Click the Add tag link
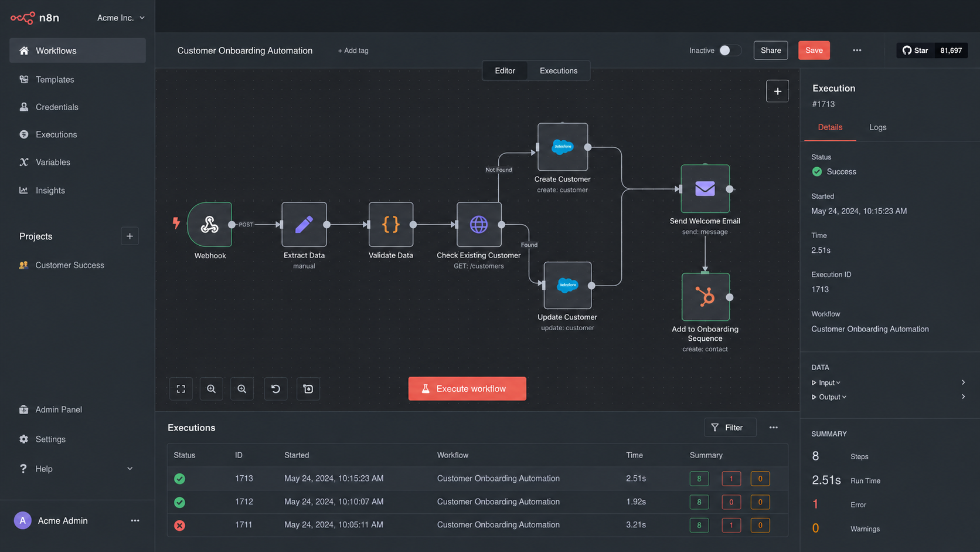980x552 pixels. [x=353, y=50]
